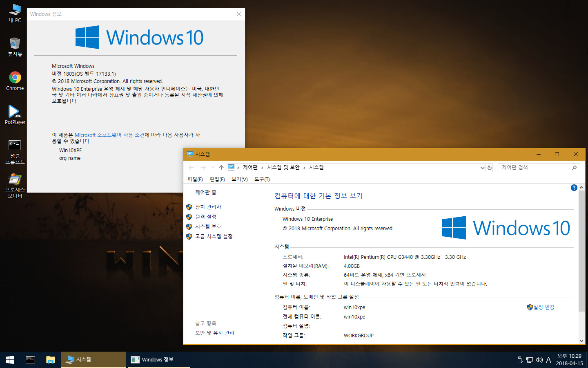Image resolution: width=588 pixels, height=368 pixels.
Task: Expand the chevron after 시스템 및 보안
Action: click(x=304, y=168)
